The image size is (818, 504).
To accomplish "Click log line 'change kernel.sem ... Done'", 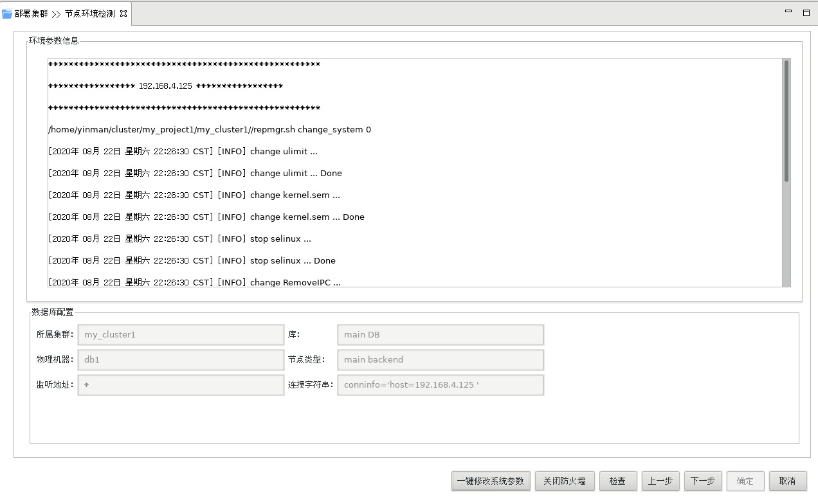I will [206, 217].
